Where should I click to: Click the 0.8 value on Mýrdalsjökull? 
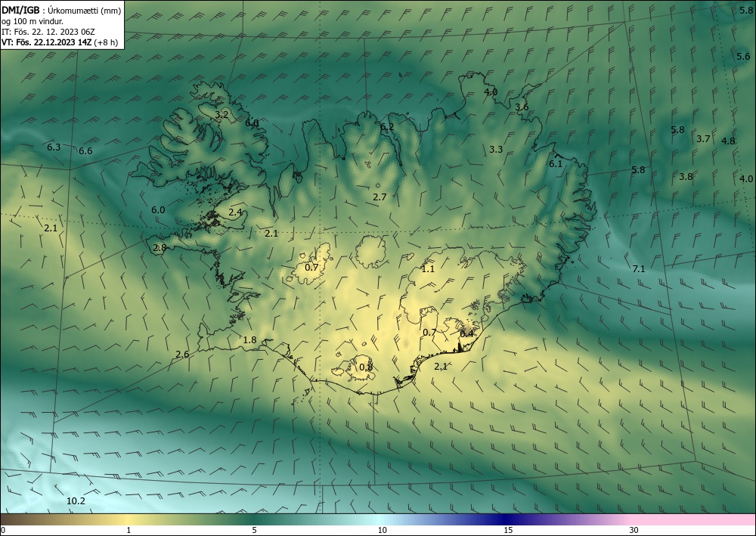click(x=366, y=367)
